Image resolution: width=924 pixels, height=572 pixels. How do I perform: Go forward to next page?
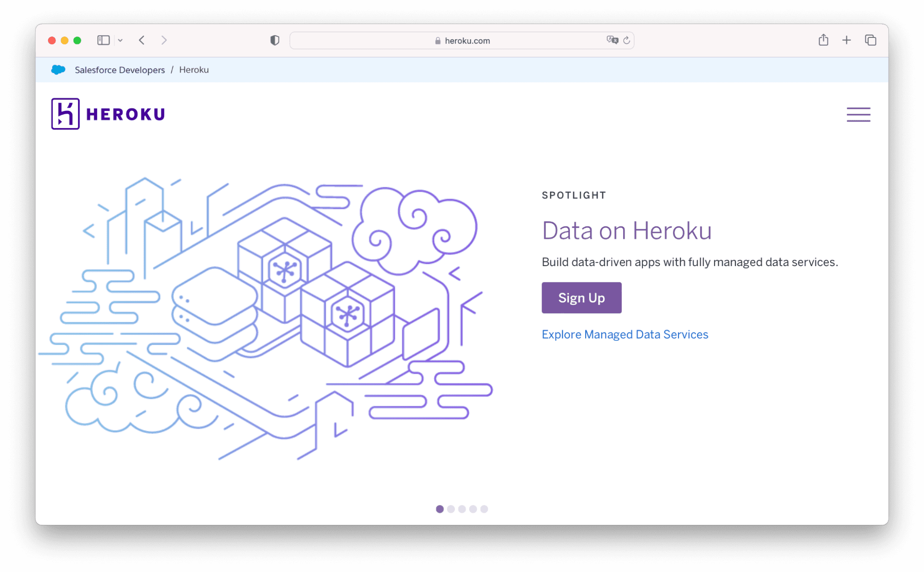164,40
